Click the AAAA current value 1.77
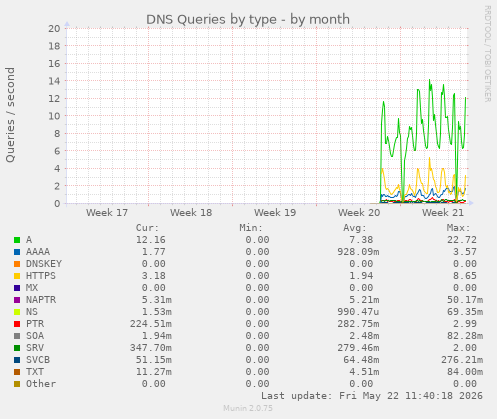Viewport: 497px width, 419px height. pos(154,252)
